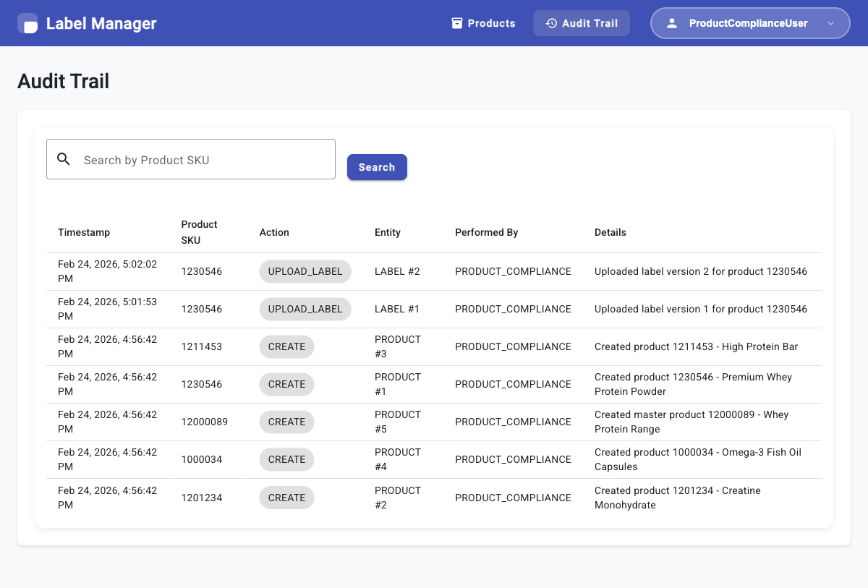Click the Audit Trail history icon
This screenshot has height=588, width=868.
click(x=551, y=23)
